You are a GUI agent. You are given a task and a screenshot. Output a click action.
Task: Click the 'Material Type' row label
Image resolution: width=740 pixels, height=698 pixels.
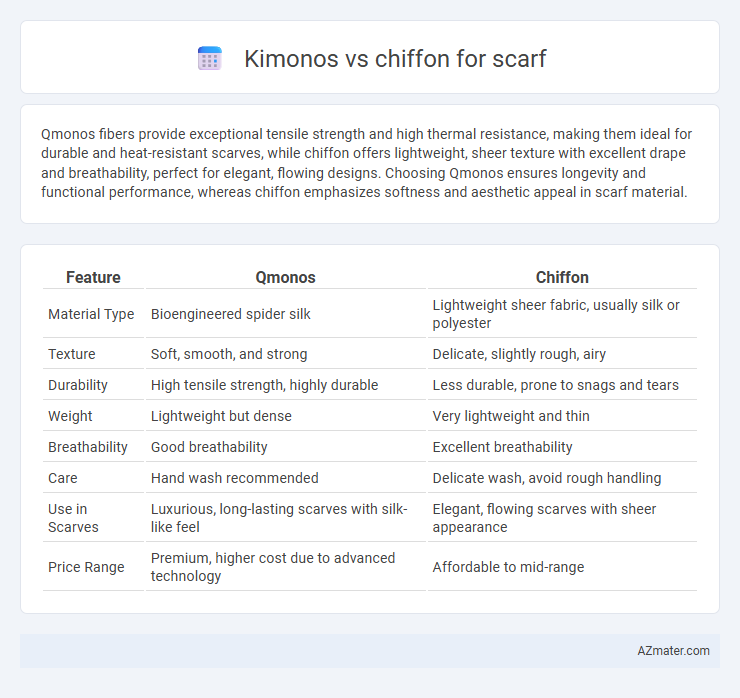tap(91, 314)
